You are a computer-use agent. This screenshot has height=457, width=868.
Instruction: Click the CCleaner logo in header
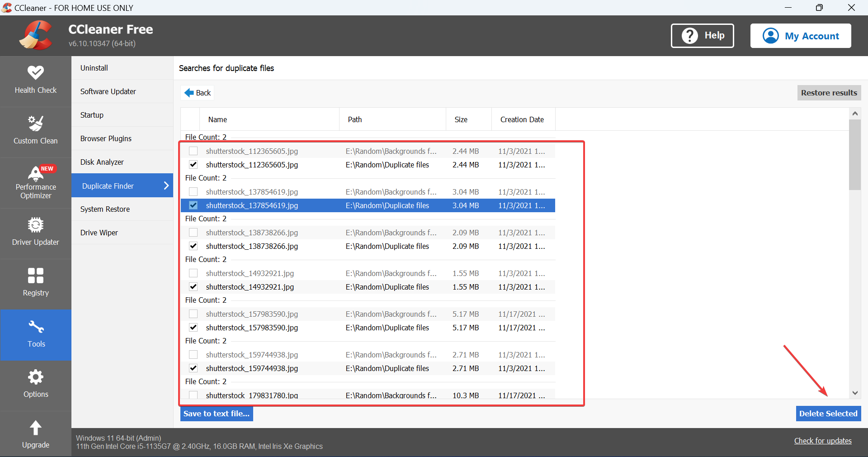36,35
